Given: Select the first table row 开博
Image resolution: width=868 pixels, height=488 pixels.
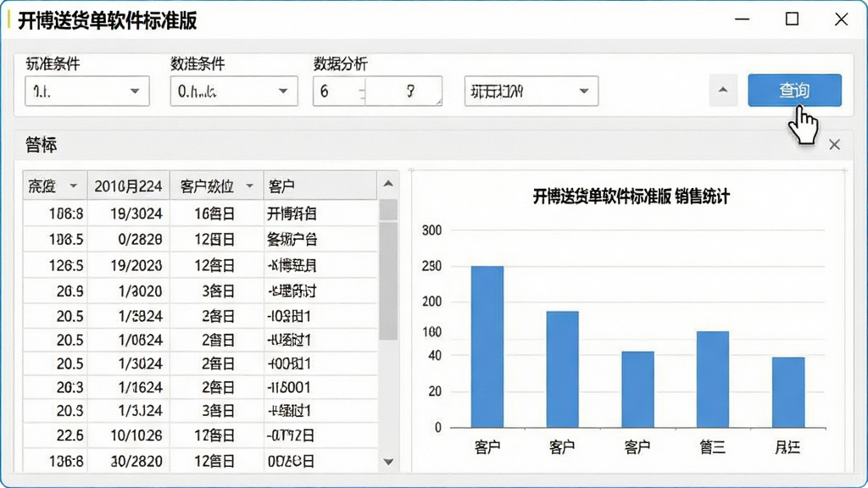Looking at the screenshot, I should coord(200,213).
